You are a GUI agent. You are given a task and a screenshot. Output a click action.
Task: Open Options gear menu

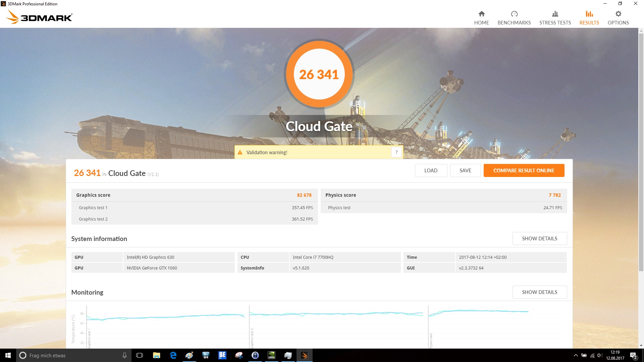(x=618, y=14)
